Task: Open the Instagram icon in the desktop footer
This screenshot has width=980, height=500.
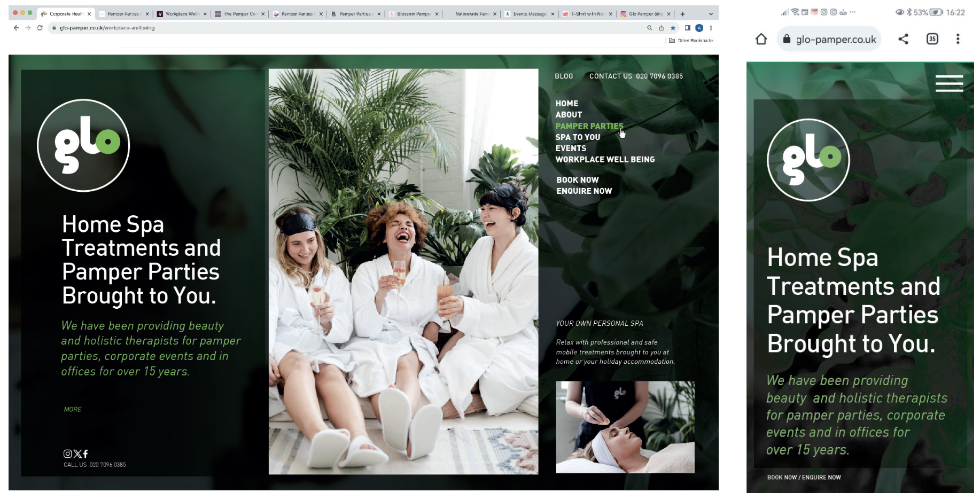Action: pos(68,454)
